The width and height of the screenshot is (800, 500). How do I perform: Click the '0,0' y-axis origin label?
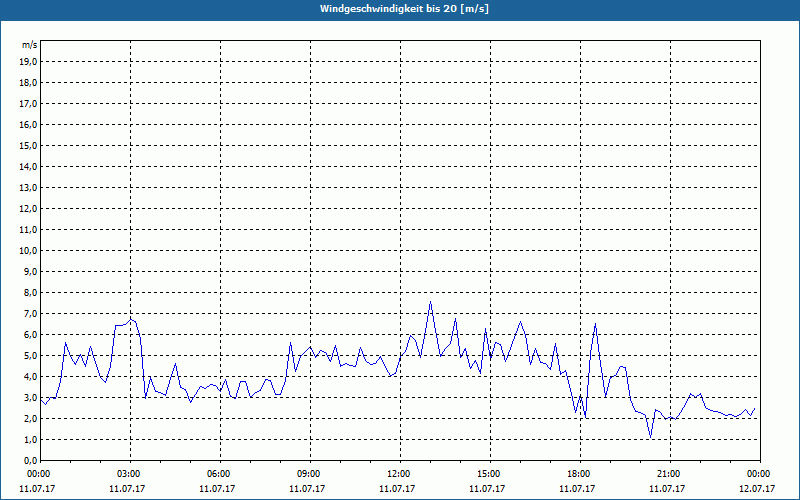point(30,460)
